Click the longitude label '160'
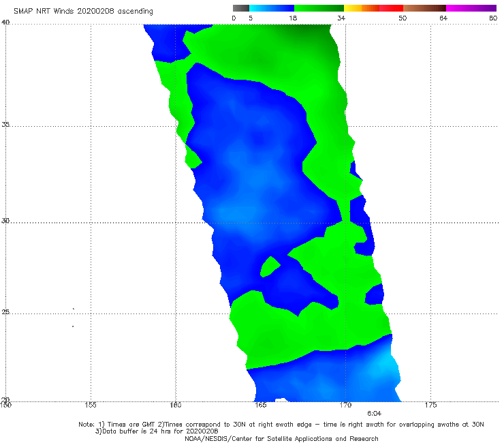Image resolution: width=504 pixels, height=443 pixels. (x=176, y=405)
